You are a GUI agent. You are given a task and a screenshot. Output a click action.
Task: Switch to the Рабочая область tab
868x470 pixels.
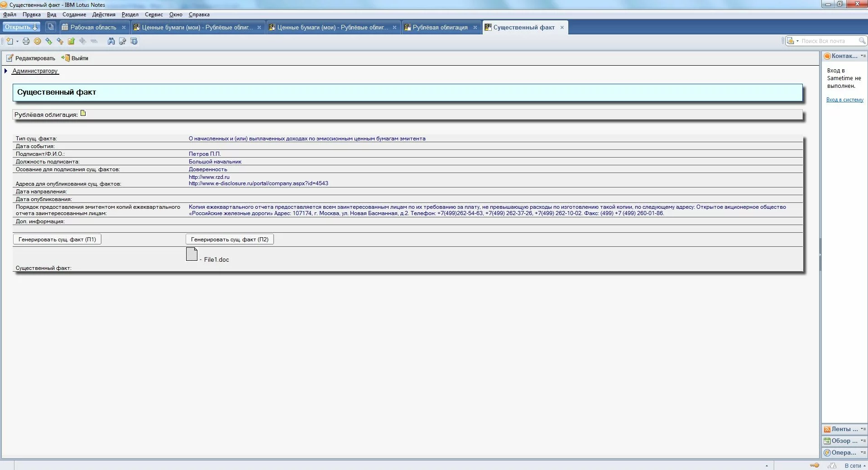(x=93, y=28)
